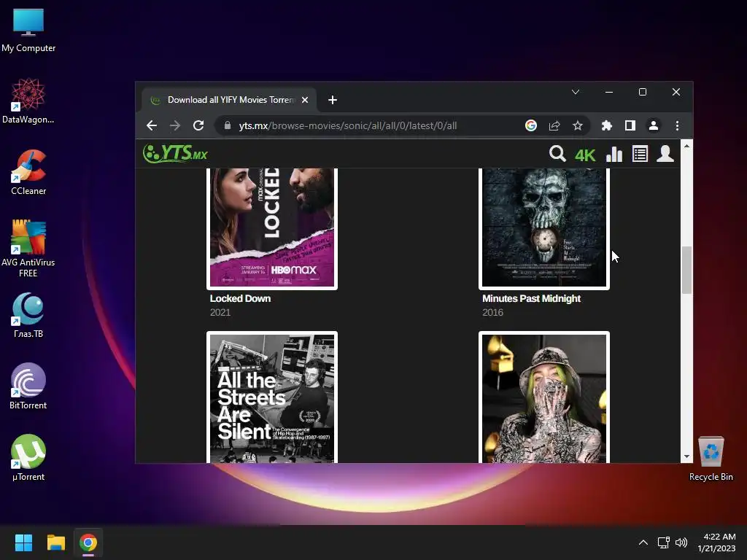Screen dimensions: 747x560
Task: Open the Chrome extensions puzzle icon
Action: (606, 125)
